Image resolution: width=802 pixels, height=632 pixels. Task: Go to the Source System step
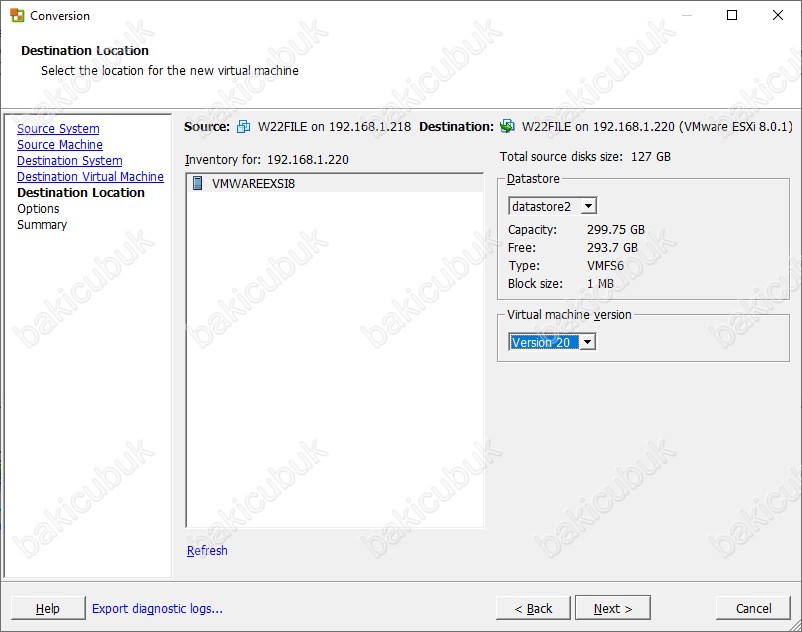pyautogui.click(x=58, y=128)
